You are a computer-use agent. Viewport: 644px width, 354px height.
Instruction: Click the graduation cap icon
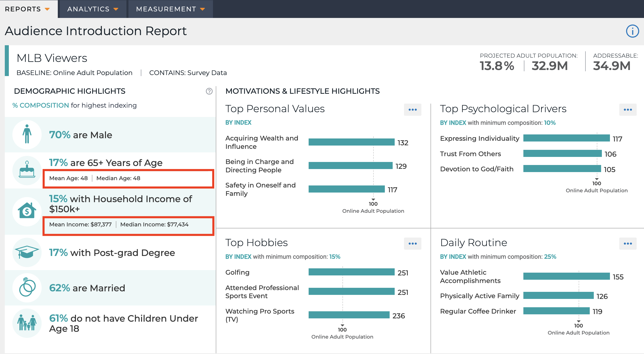point(27,252)
